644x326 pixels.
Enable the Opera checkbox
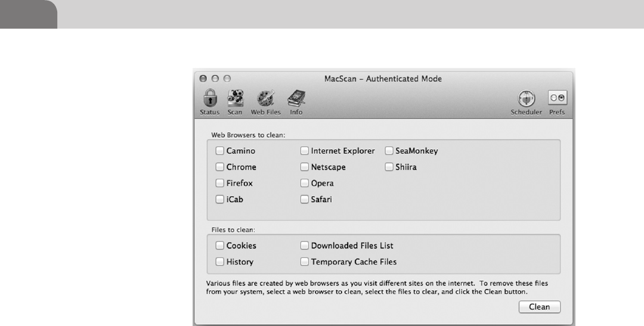pyautogui.click(x=304, y=183)
